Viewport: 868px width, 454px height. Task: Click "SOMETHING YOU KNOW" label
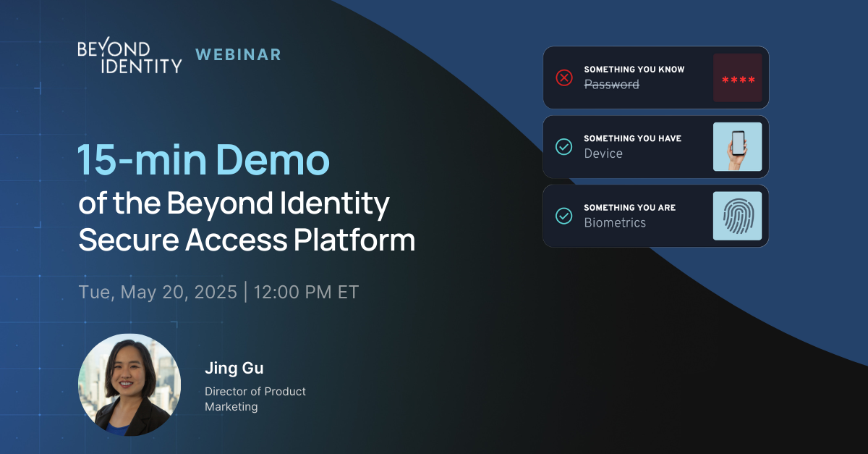click(x=634, y=70)
